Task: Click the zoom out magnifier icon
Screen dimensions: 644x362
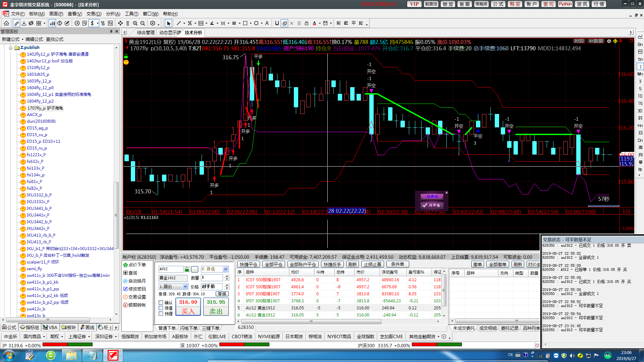Action: point(143,23)
